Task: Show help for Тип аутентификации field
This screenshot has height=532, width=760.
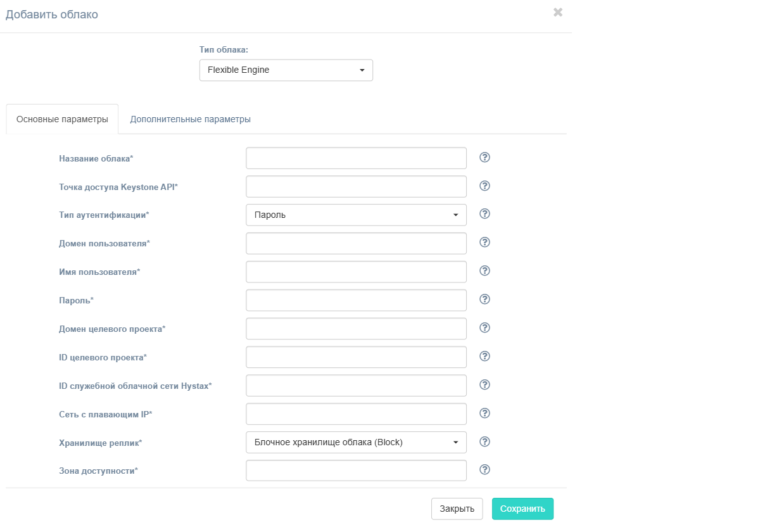Action: pos(485,214)
